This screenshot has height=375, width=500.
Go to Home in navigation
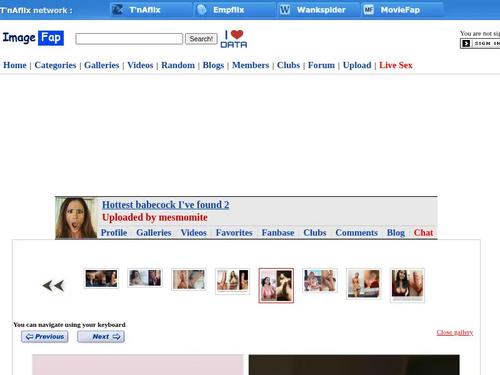click(x=15, y=65)
